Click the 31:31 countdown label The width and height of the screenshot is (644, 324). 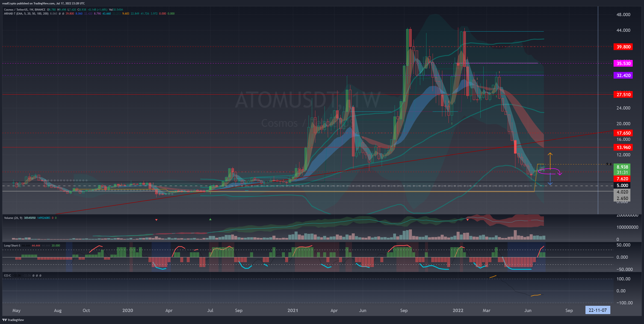(622, 172)
